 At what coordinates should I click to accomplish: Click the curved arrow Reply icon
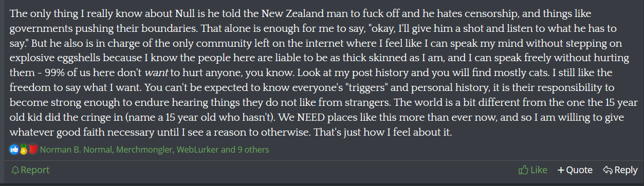click(x=608, y=170)
